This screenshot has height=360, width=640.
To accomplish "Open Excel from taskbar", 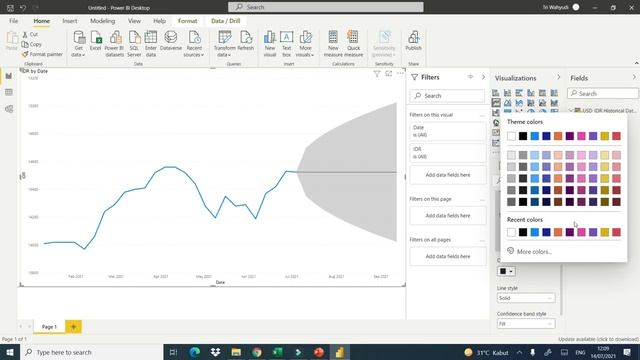I will pyautogui.click(x=278, y=352).
